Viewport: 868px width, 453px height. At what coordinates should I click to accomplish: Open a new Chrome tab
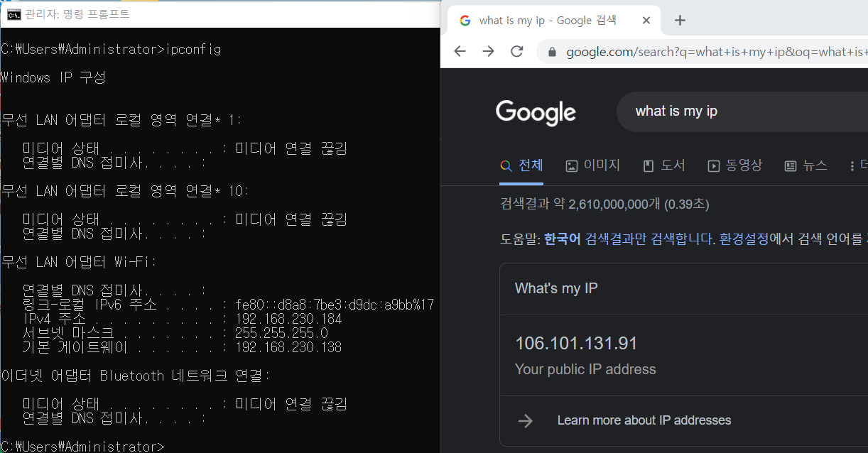point(680,20)
